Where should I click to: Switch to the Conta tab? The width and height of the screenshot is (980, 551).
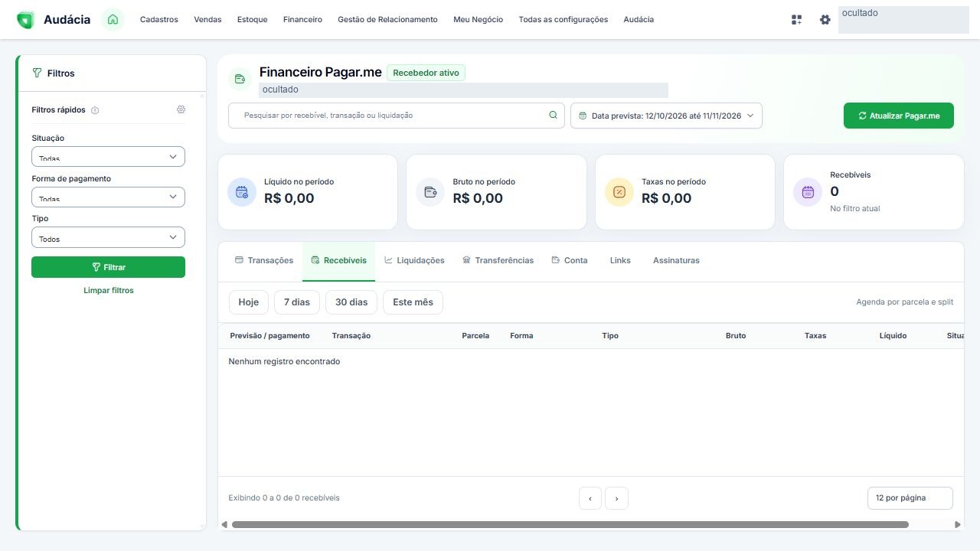(570, 261)
